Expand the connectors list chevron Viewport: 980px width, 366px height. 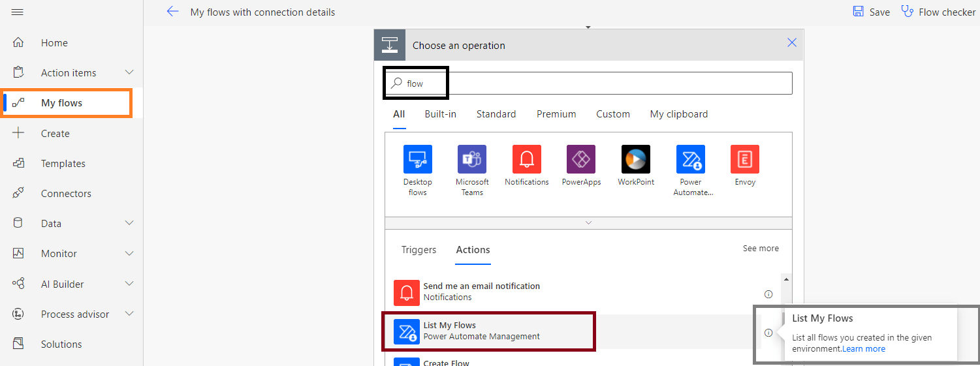click(588, 222)
